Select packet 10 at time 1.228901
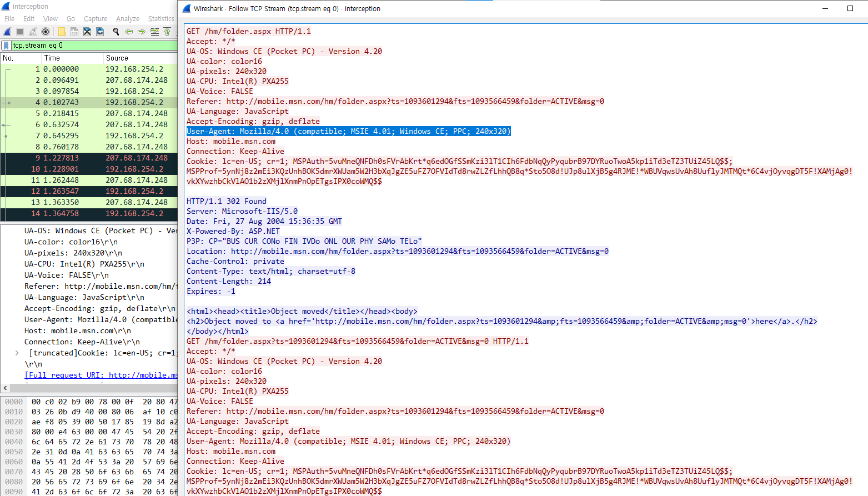This screenshot has height=496, width=868. pyautogui.click(x=89, y=169)
